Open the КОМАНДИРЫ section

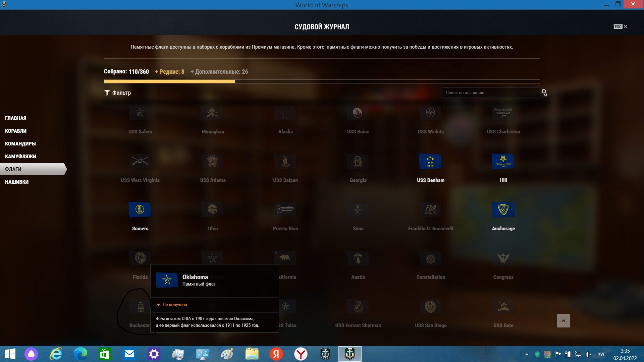20,144
